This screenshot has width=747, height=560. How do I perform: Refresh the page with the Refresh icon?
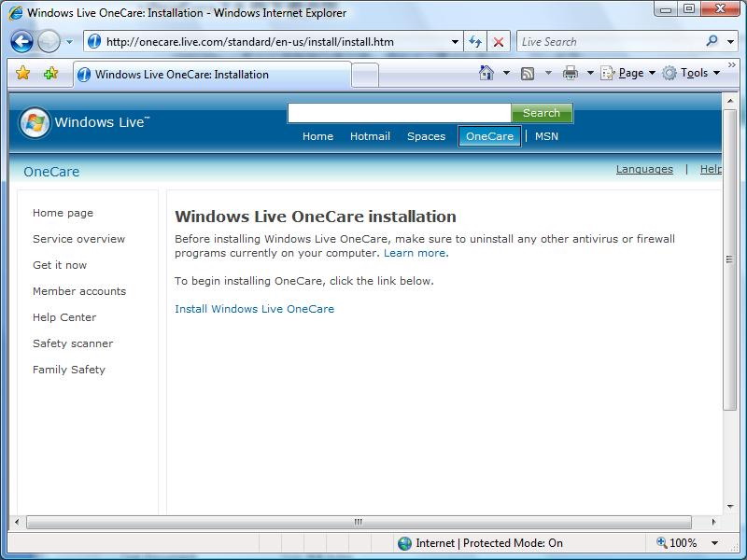click(475, 42)
